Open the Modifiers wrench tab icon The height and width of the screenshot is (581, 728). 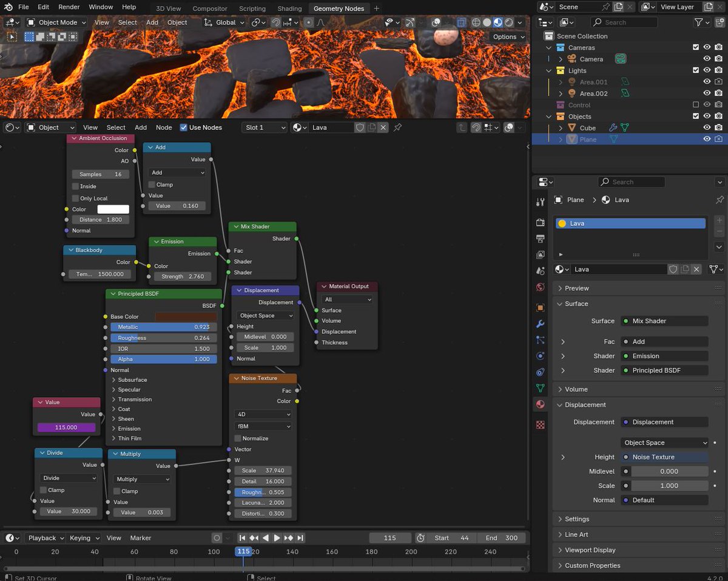click(x=541, y=324)
